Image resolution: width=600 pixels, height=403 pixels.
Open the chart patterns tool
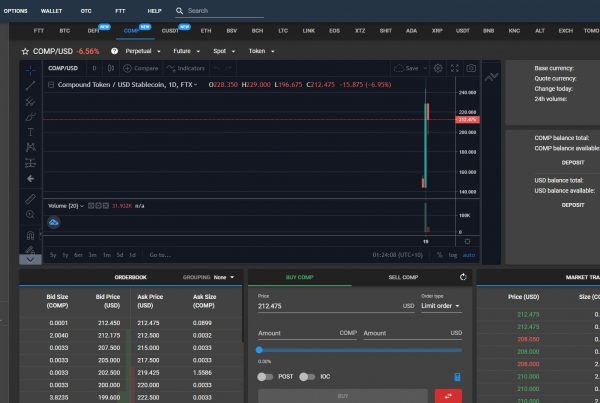30,147
